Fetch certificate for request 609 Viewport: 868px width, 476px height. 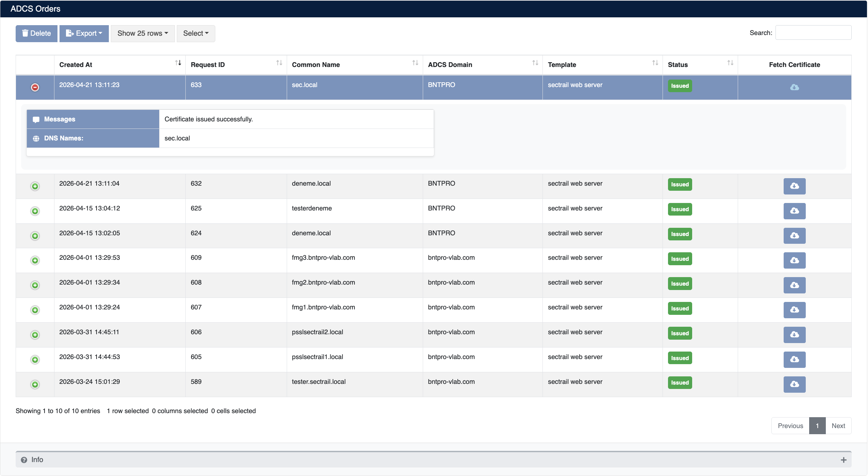click(794, 260)
